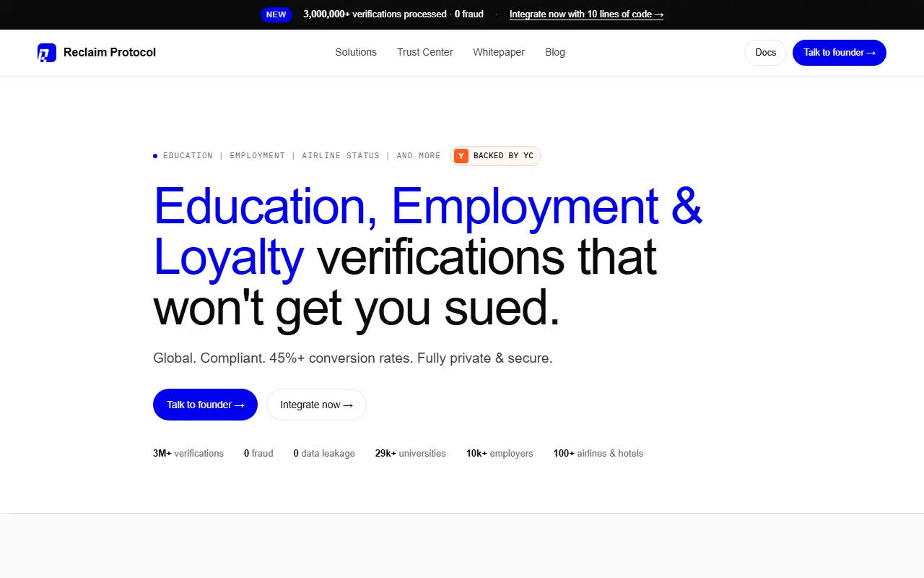Click the 0 data leakage stat
Image resolution: width=924 pixels, height=578 pixels.
coord(324,454)
